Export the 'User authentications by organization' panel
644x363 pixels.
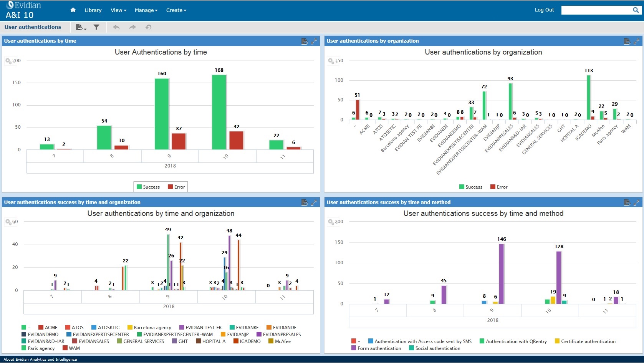coord(627,41)
